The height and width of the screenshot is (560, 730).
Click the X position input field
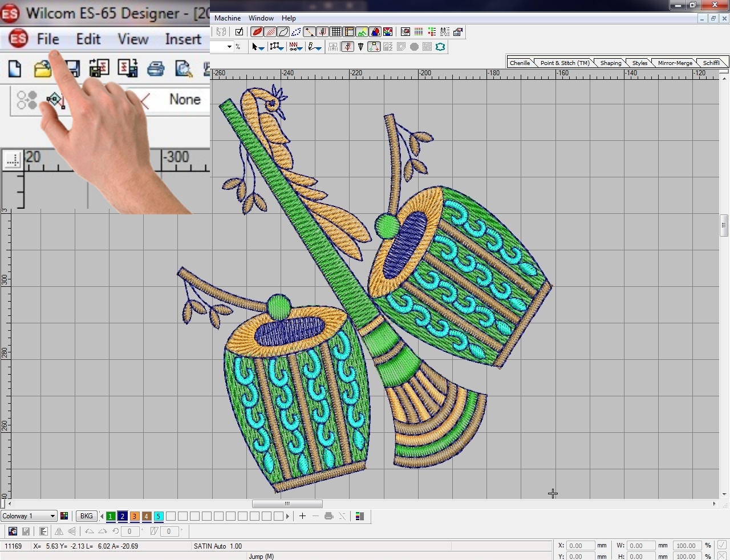(580, 546)
